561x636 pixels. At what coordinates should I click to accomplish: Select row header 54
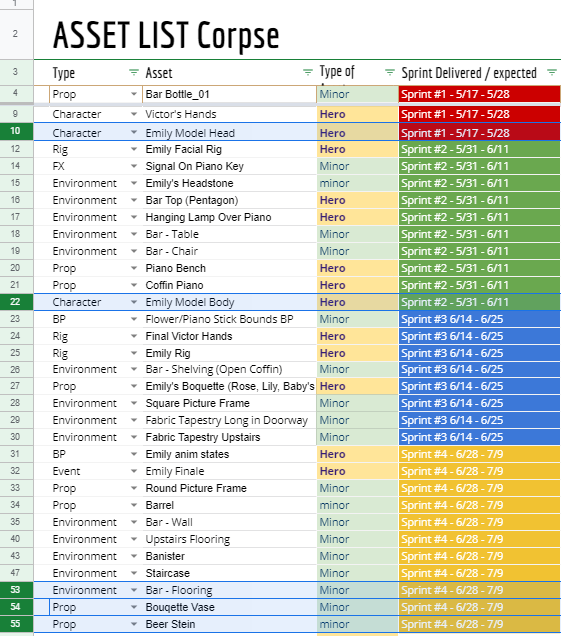16,607
